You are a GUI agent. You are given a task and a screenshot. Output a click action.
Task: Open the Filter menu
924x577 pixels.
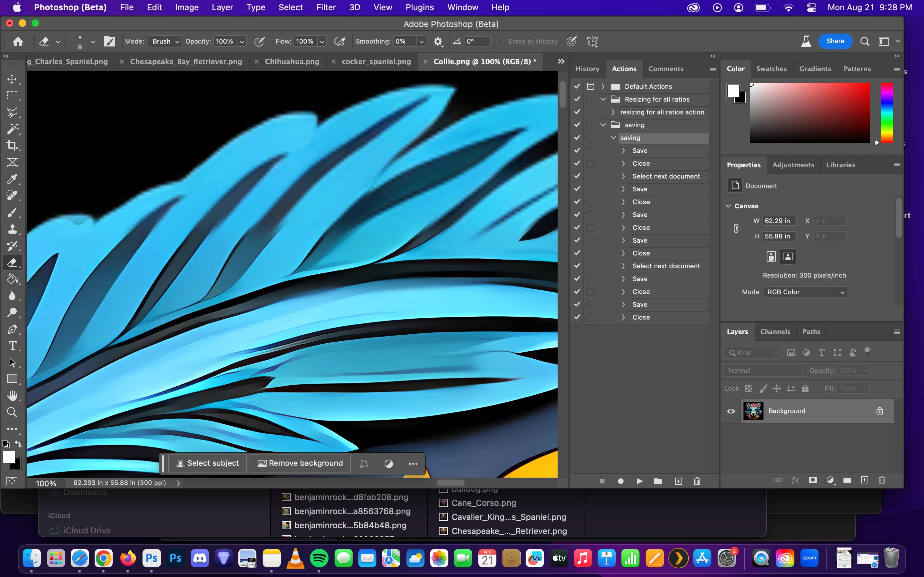326,7
